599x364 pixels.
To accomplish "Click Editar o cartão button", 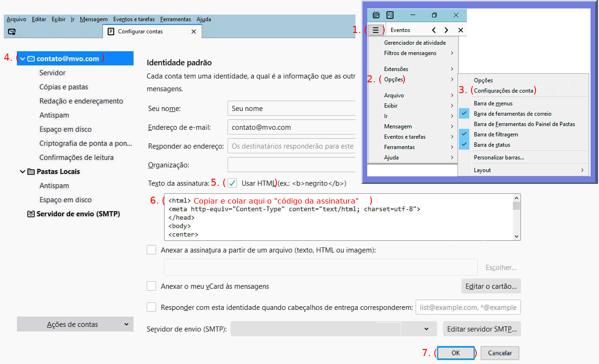I will (x=491, y=286).
